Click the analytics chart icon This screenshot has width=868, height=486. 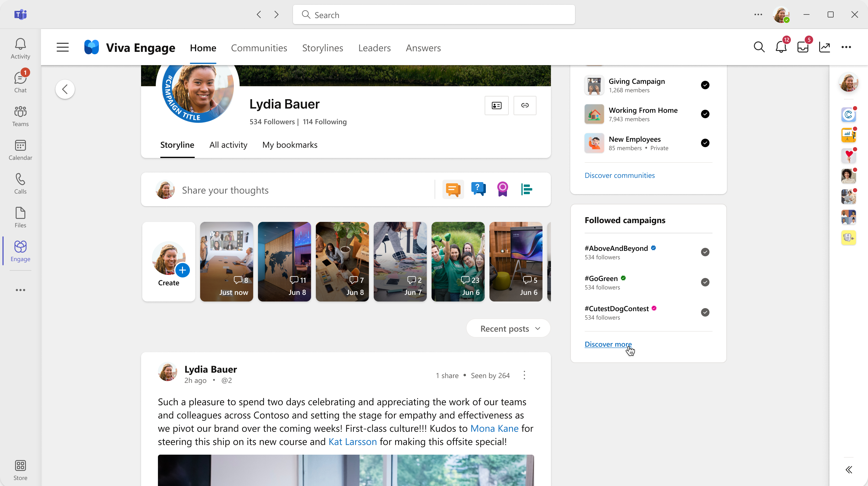coord(825,47)
